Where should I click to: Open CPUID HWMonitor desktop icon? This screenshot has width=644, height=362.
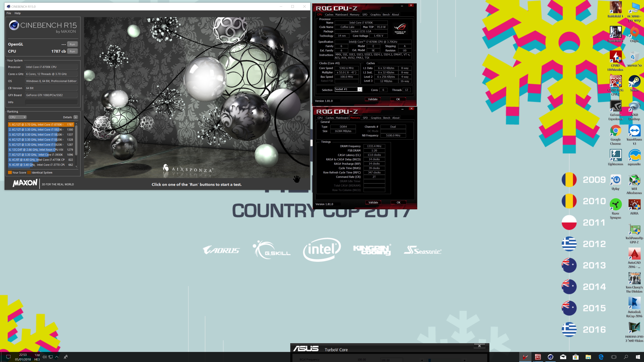[615, 61]
